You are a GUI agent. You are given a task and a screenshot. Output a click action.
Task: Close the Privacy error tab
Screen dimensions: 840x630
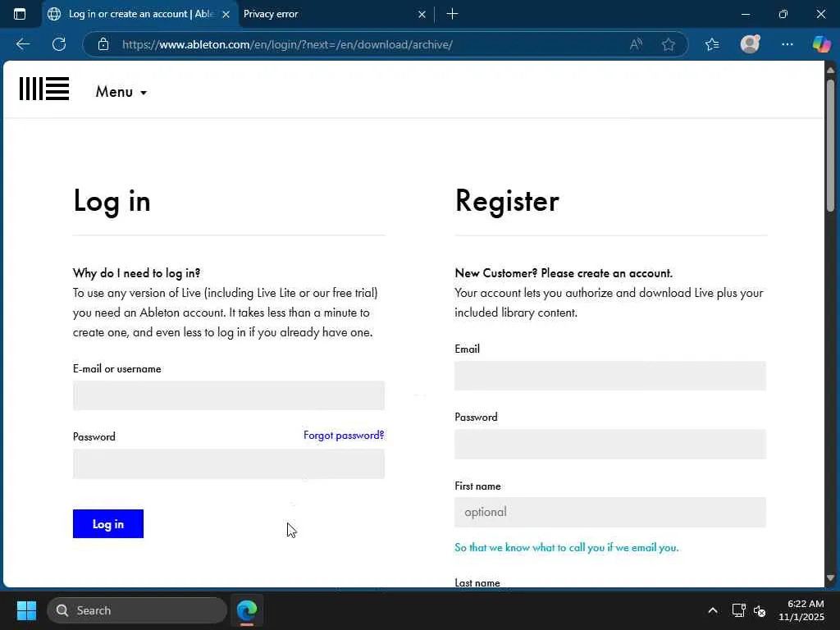[422, 15]
